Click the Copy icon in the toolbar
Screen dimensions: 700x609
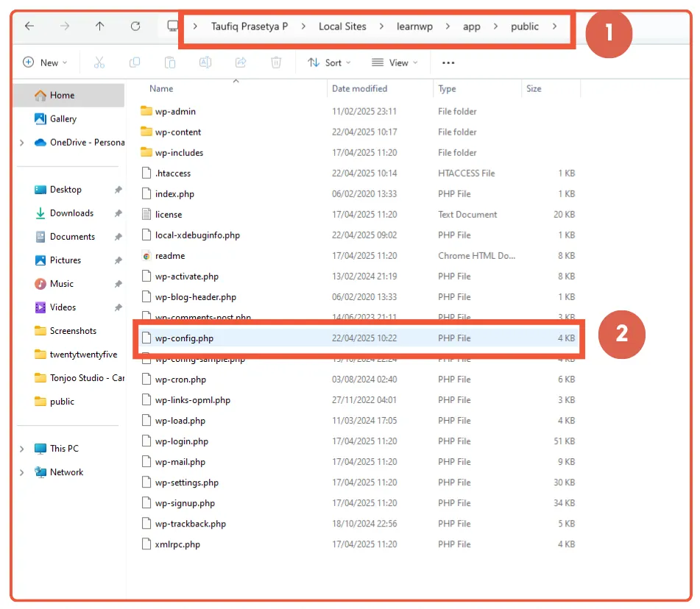point(135,63)
